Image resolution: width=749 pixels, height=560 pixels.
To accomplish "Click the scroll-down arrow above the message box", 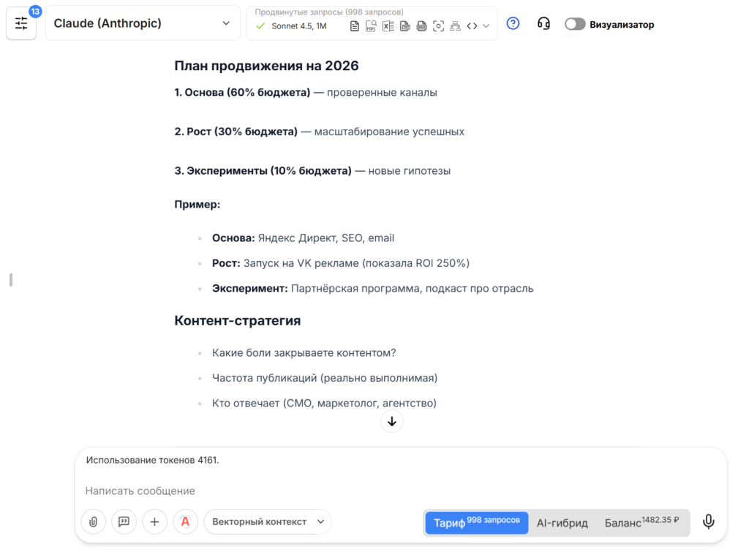I will pyautogui.click(x=391, y=421).
